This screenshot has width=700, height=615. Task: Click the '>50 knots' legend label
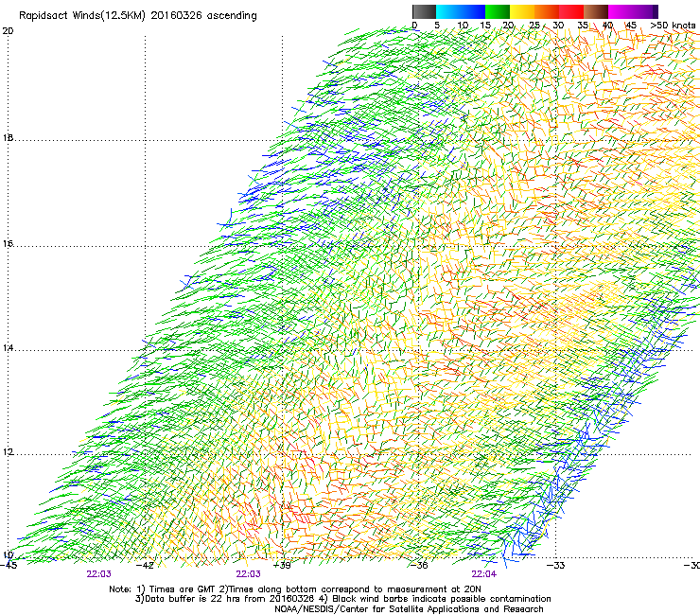(673, 25)
